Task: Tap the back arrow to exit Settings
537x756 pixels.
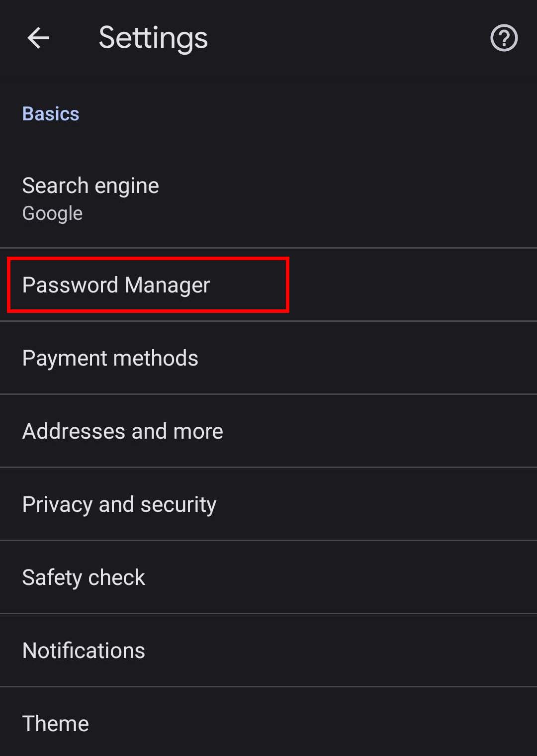Action: pyautogui.click(x=38, y=38)
